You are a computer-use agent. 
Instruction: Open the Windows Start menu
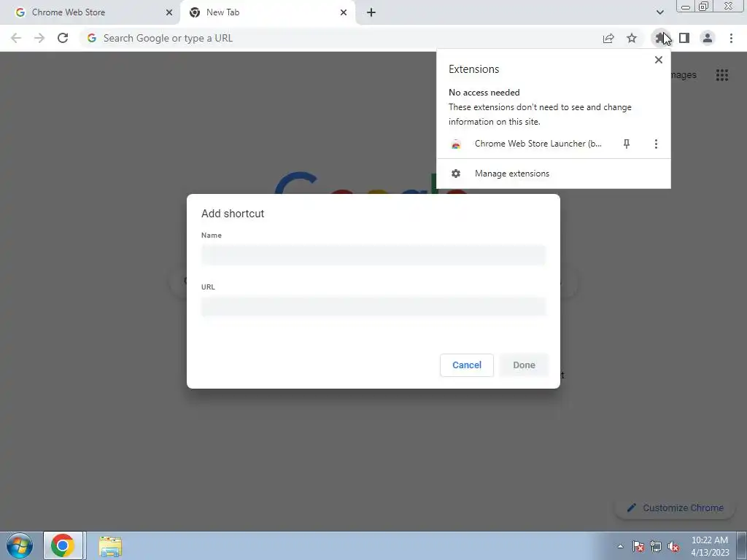pos(20,545)
